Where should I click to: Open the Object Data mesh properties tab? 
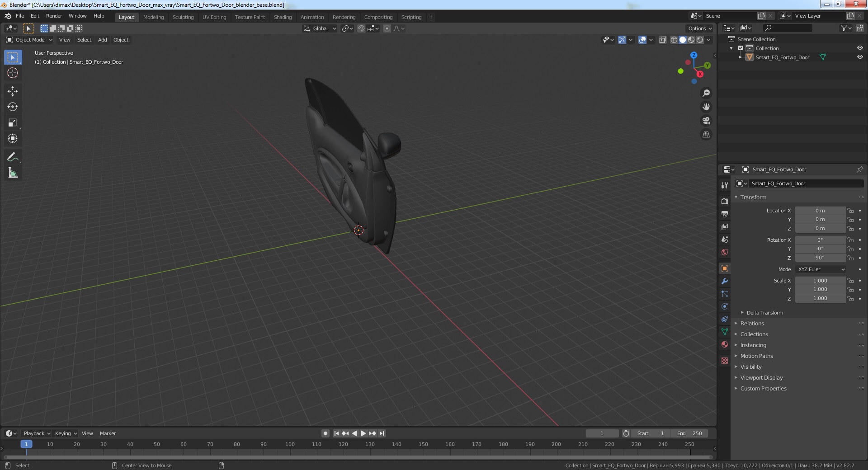(x=725, y=332)
